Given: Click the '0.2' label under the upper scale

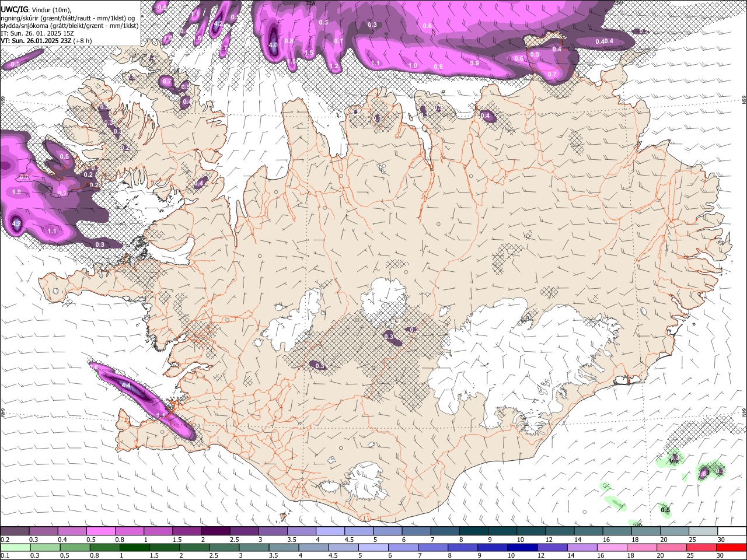Looking at the screenshot, I should (5, 540).
